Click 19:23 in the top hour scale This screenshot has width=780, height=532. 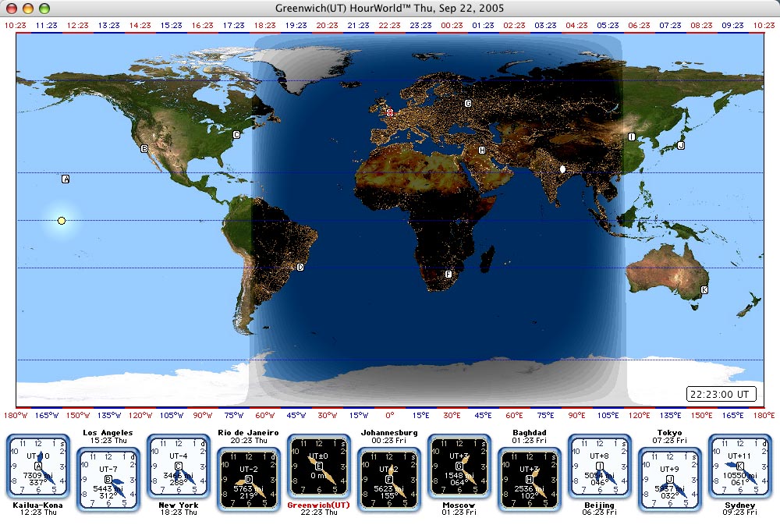[296, 25]
